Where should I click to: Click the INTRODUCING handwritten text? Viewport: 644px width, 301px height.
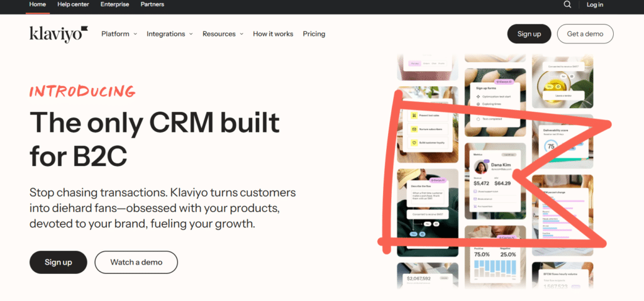(x=82, y=91)
